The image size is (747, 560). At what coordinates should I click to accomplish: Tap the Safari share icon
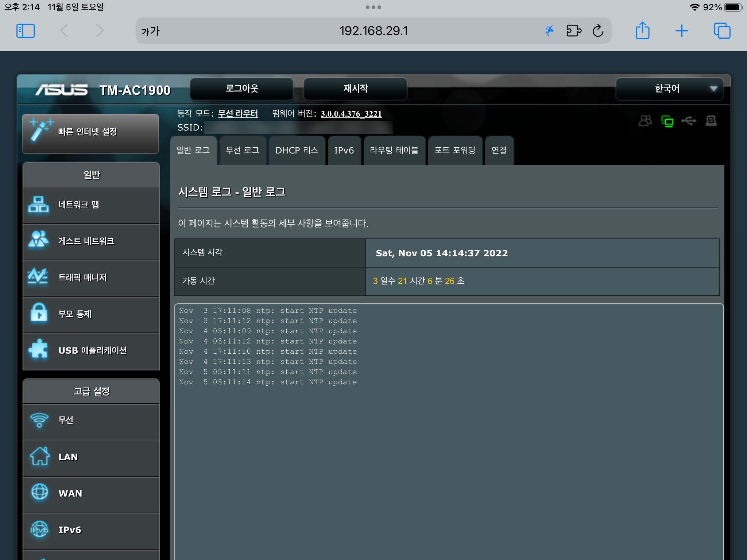click(642, 31)
